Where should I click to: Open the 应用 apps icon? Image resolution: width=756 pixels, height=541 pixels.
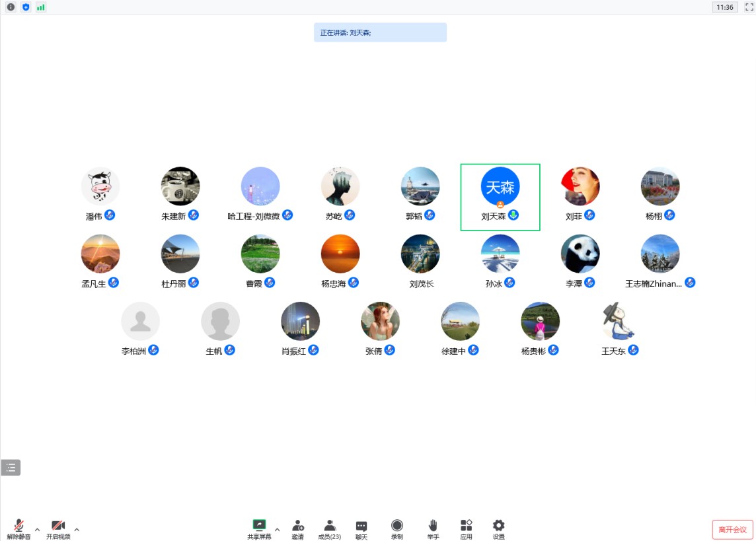[x=467, y=528]
